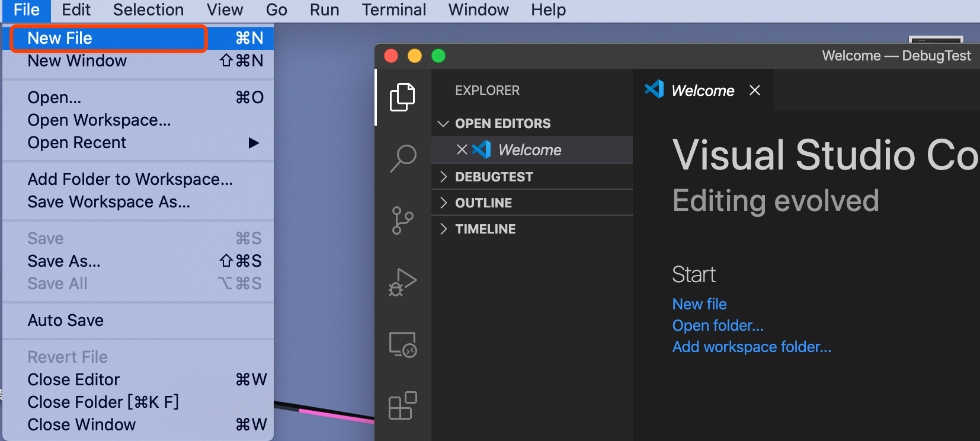Open the Run and Debug view icon
Screen dimensions: 980x441
(x=403, y=282)
